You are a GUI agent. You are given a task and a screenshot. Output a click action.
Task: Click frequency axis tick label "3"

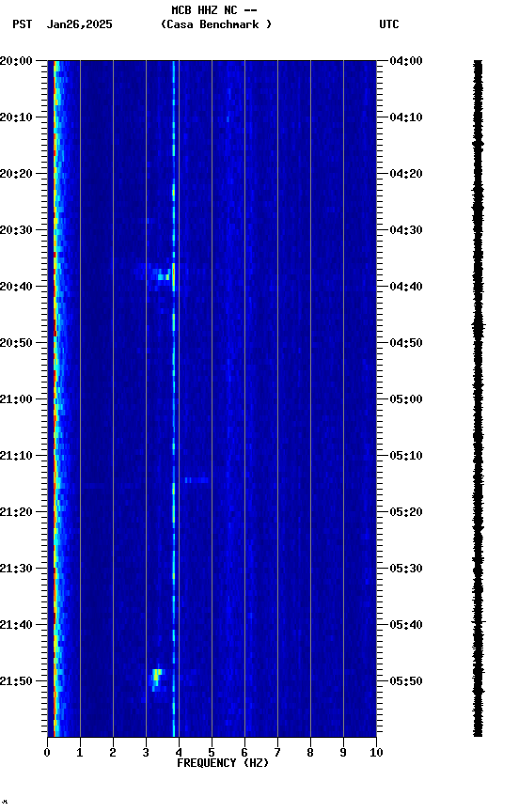[146, 753]
